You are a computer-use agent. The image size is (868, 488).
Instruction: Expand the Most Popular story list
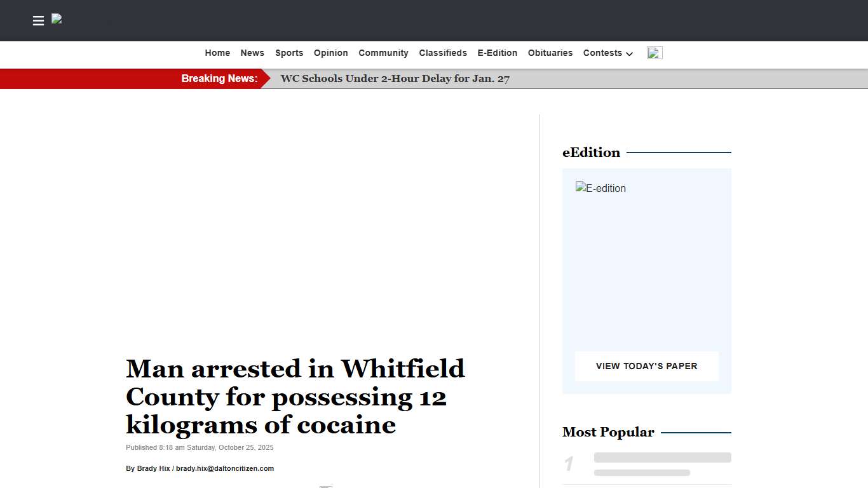click(x=608, y=432)
